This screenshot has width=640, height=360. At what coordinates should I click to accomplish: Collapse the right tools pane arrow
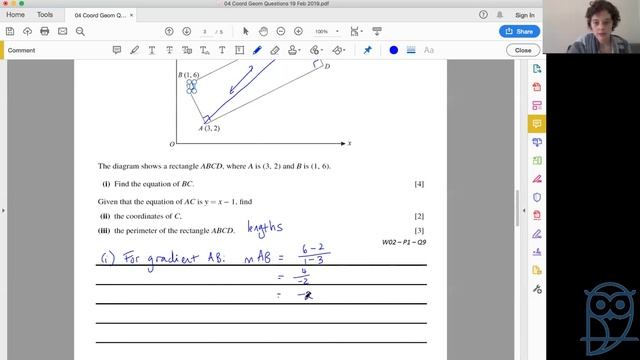pos(524,211)
